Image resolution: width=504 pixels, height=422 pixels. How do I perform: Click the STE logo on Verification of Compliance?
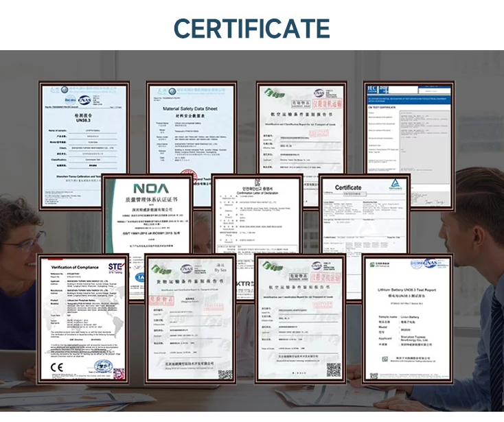tap(115, 267)
